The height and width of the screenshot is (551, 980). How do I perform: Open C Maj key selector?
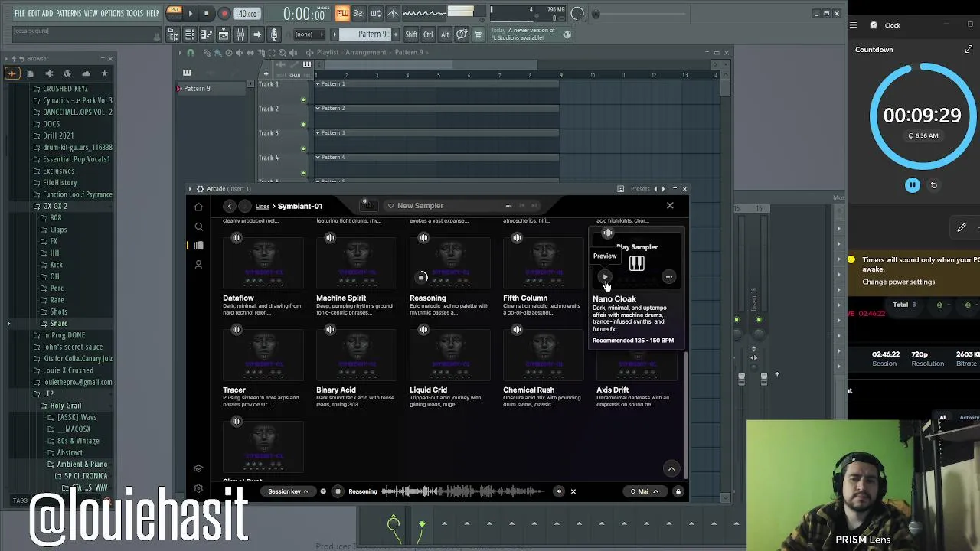(x=644, y=491)
